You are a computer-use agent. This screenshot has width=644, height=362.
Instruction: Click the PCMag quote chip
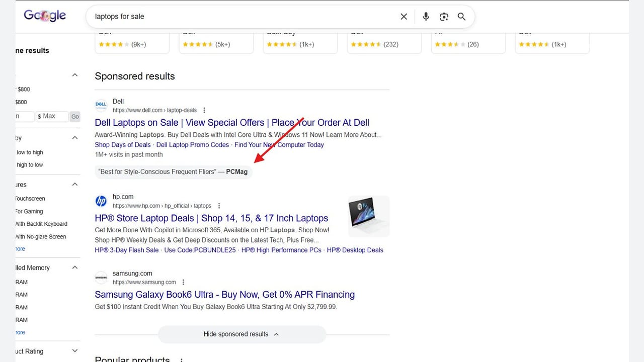pos(174,172)
